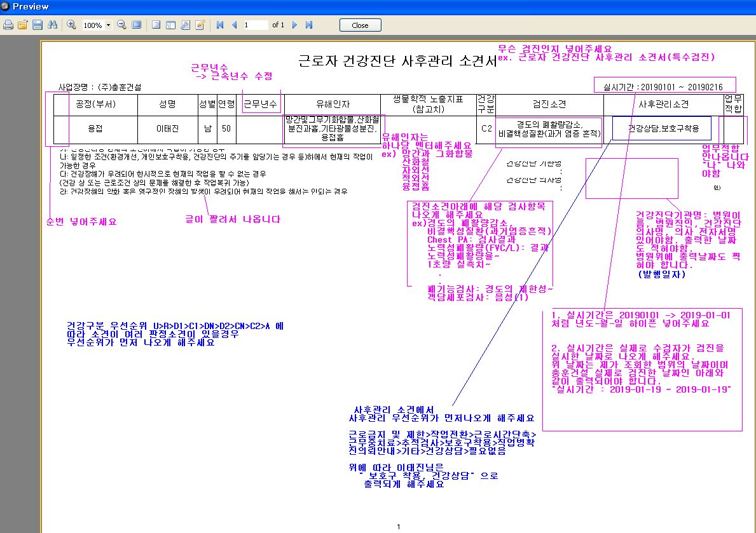Click the page number input field
This screenshot has height=533, width=756.
pyautogui.click(x=256, y=25)
